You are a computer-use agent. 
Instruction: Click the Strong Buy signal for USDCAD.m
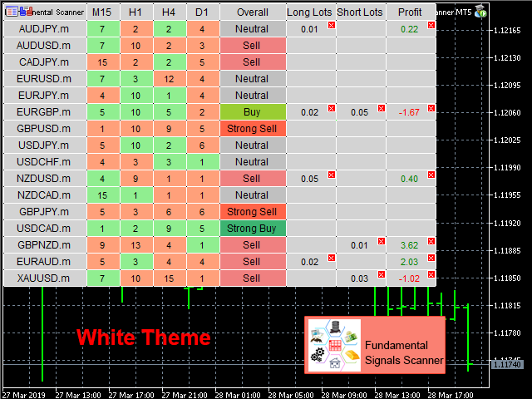pos(253,229)
